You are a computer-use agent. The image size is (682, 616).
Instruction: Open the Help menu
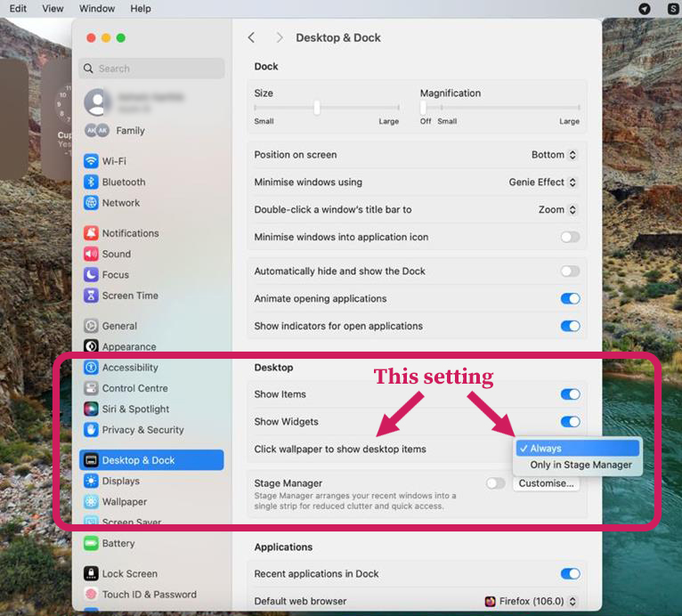click(141, 8)
